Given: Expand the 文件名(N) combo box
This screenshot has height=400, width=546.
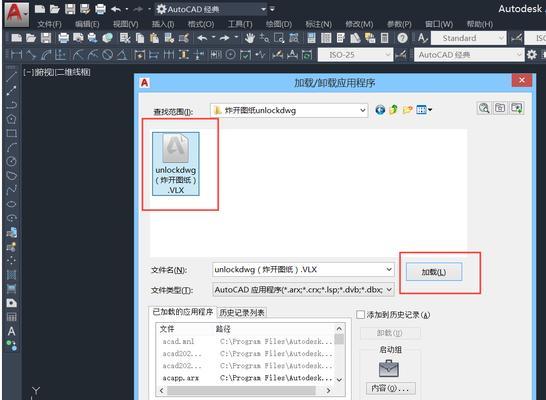Looking at the screenshot, I should tap(389, 269).
